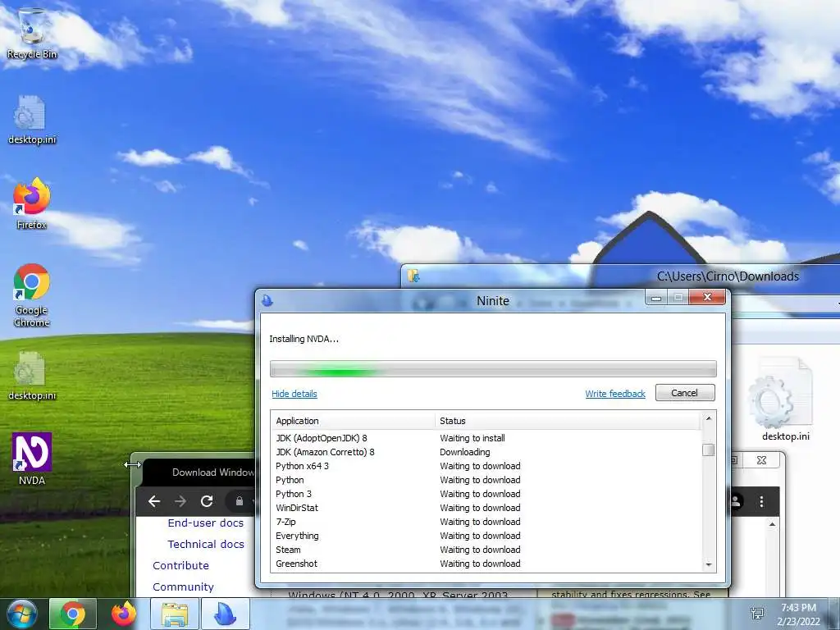Select the 7-Zip row
840x630 pixels.
(x=486, y=522)
